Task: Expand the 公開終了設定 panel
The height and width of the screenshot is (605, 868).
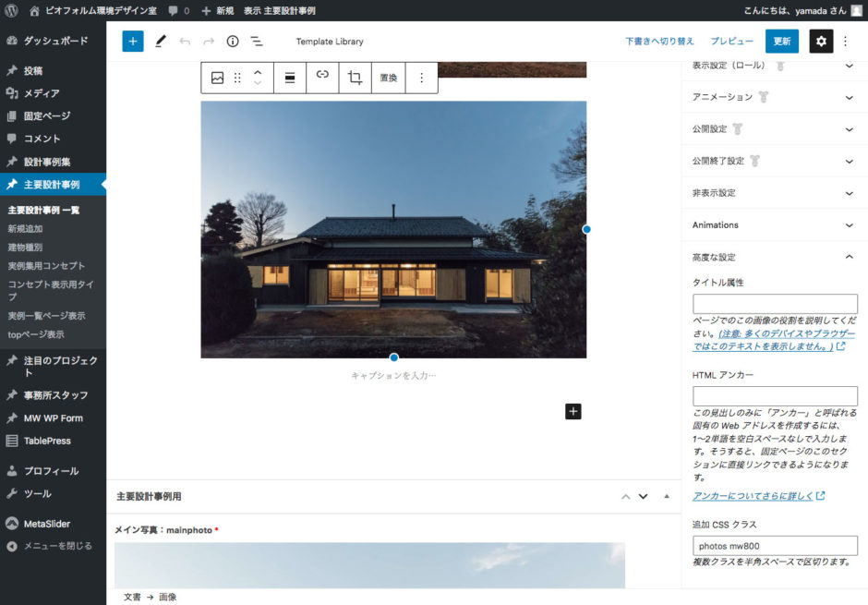Action: (775, 161)
